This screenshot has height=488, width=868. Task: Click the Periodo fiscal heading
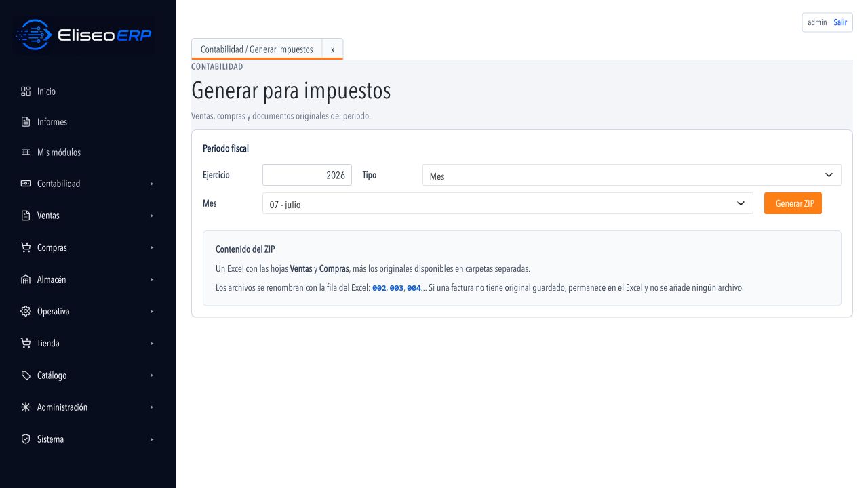coord(226,148)
